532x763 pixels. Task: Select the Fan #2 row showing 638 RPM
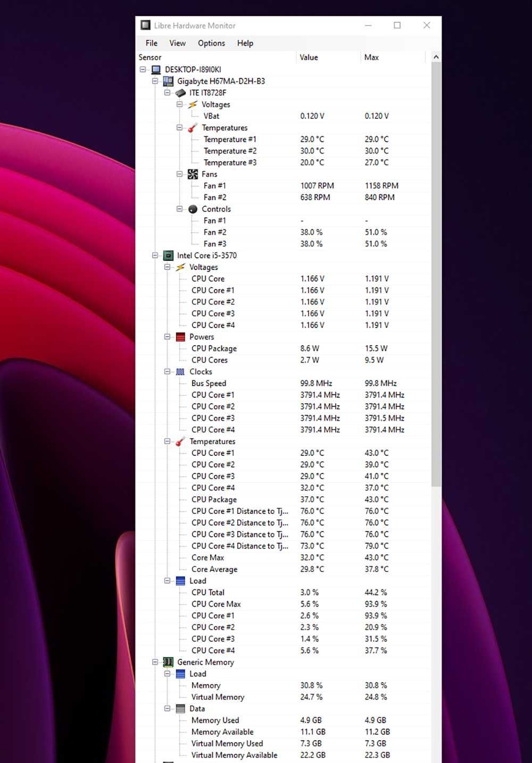click(x=283, y=198)
